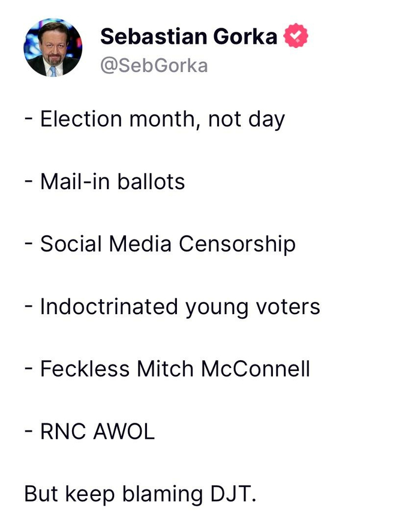
Task: Open the @SebGorka handle link
Action: click(x=154, y=65)
